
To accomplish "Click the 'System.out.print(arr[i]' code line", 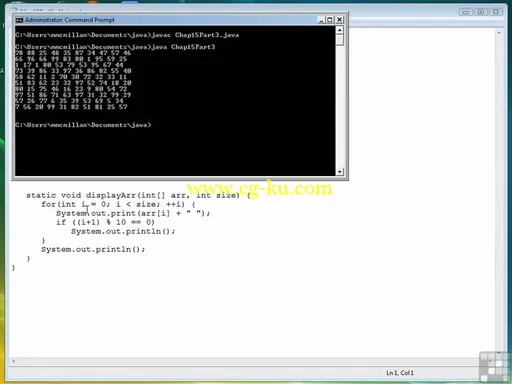I will click(x=133, y=213).
